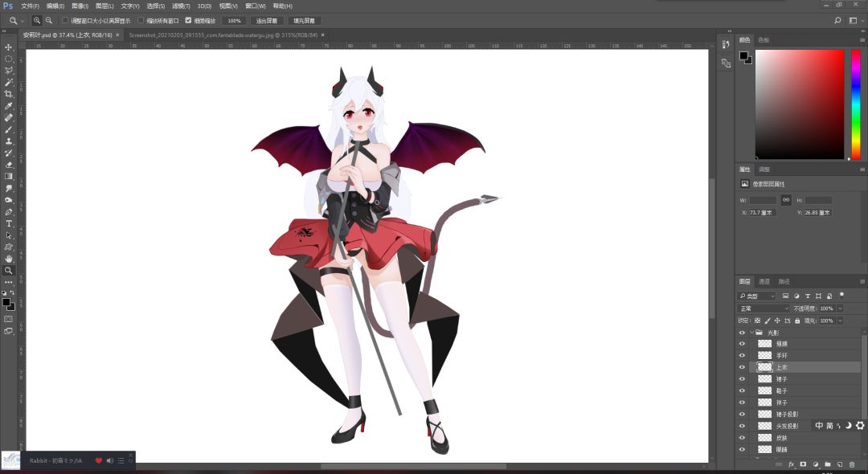868x474 pixels.
Task: Select the 裙子投影 layer thumbnail
Action: (x=764, y=415)
